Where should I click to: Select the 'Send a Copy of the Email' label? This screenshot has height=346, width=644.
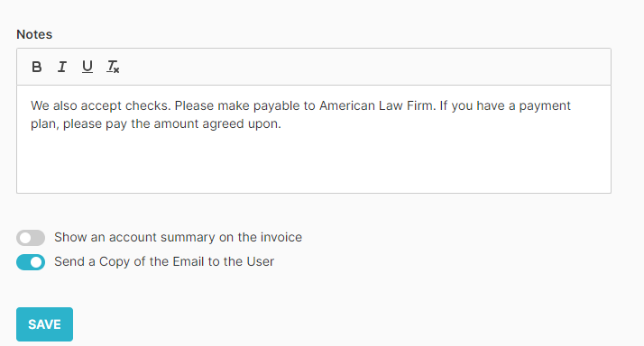[x=164, y=261]
